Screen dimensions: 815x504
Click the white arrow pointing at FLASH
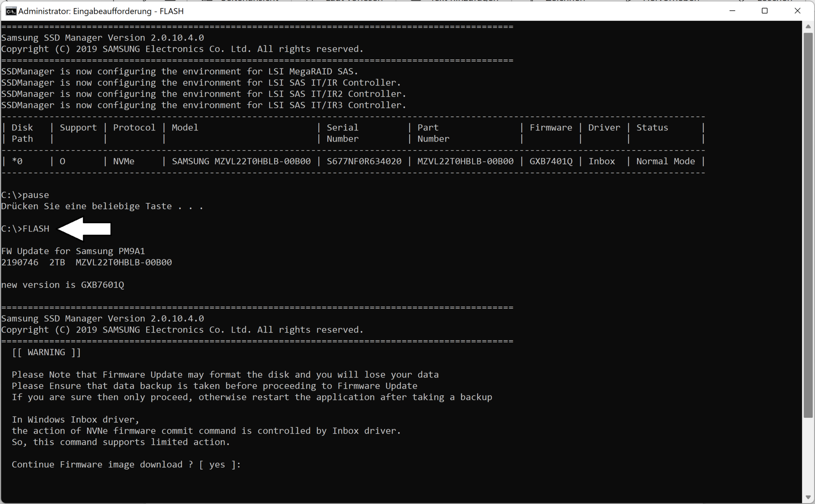[85, 229]
